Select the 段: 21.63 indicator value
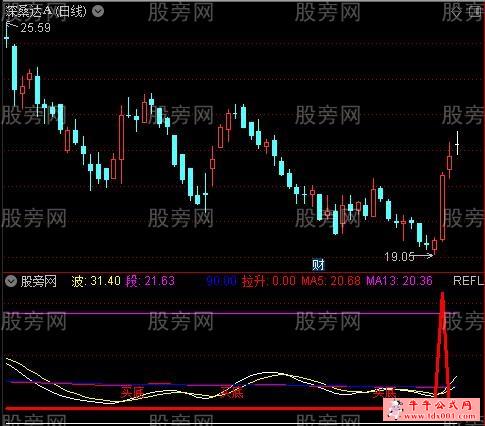485x426 pixels. (150, 281)
